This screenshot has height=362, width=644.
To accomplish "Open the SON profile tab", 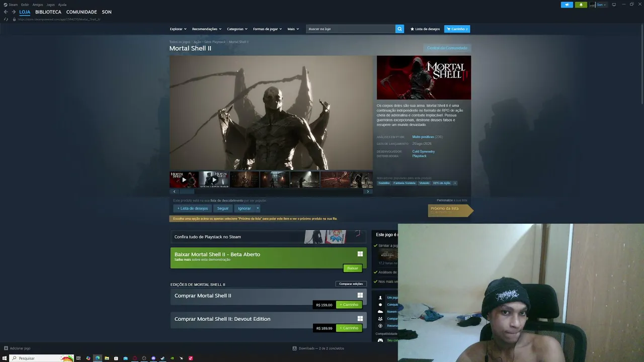I will click(x=107, y=12).
